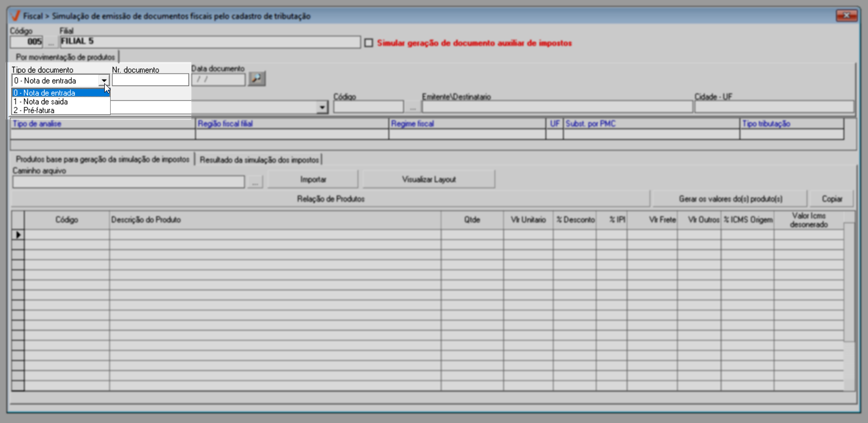Click the 'UF' column header
Viewport: 868px width, 423px height.
pyautogui.click(x=555, y=124)
